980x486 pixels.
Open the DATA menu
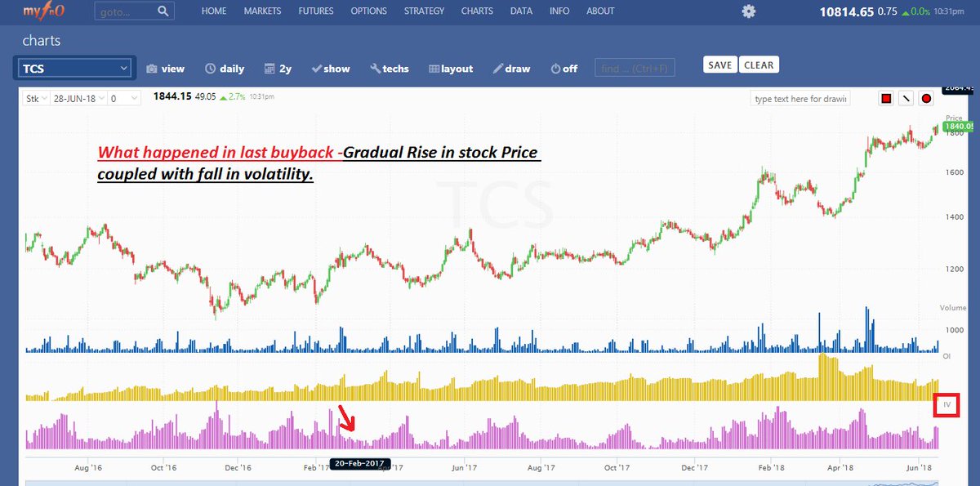(x=521, y=11)
